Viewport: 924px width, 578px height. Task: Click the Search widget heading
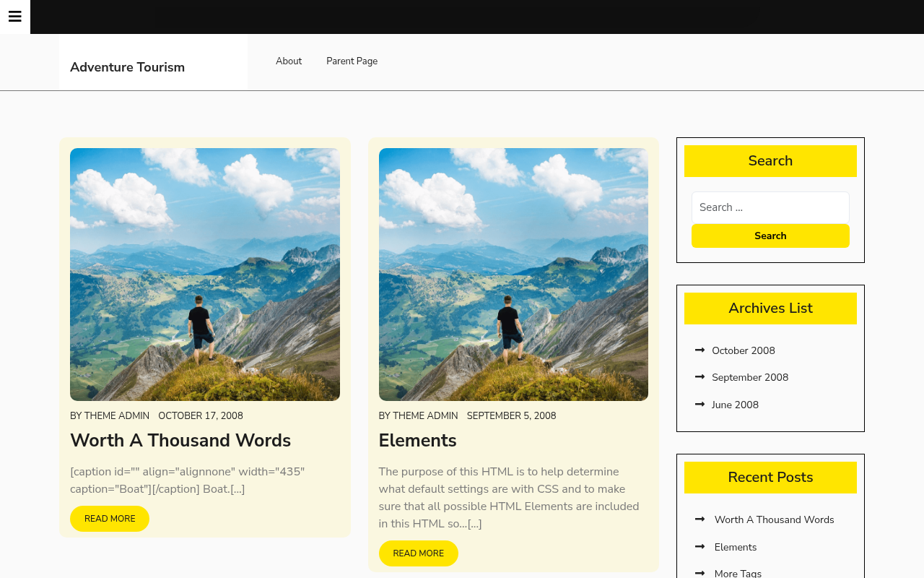coord(770,161)
